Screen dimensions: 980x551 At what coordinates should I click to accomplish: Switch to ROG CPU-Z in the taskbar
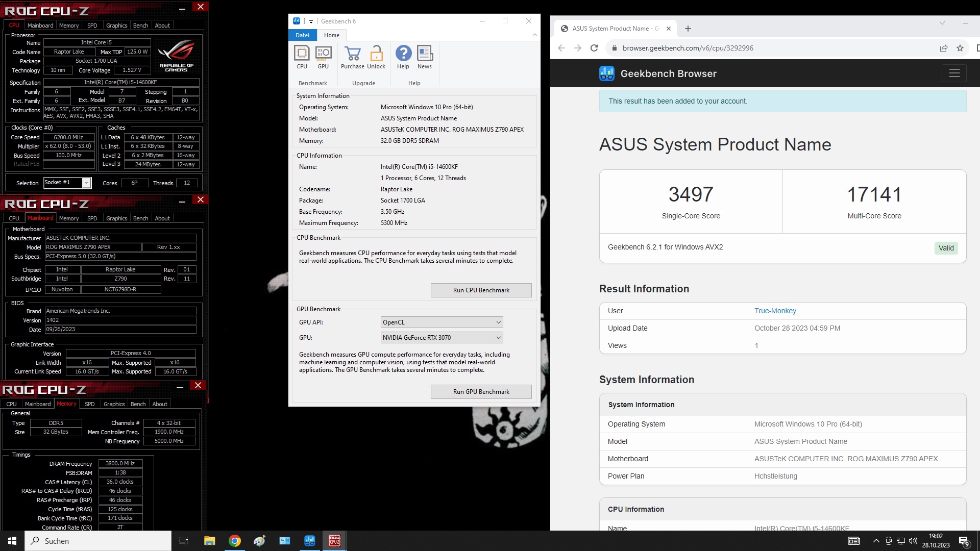[335, 541]
